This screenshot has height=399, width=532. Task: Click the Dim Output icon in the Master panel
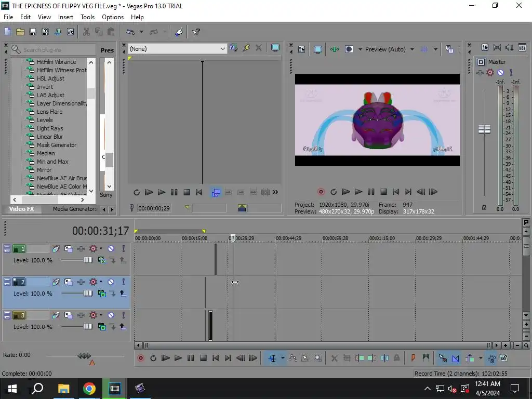coord(510,47)
